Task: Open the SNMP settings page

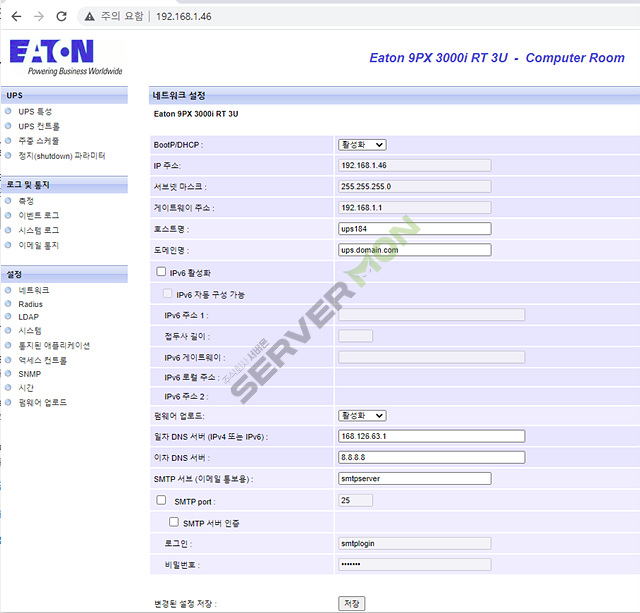Action: [x=29, y=374]
